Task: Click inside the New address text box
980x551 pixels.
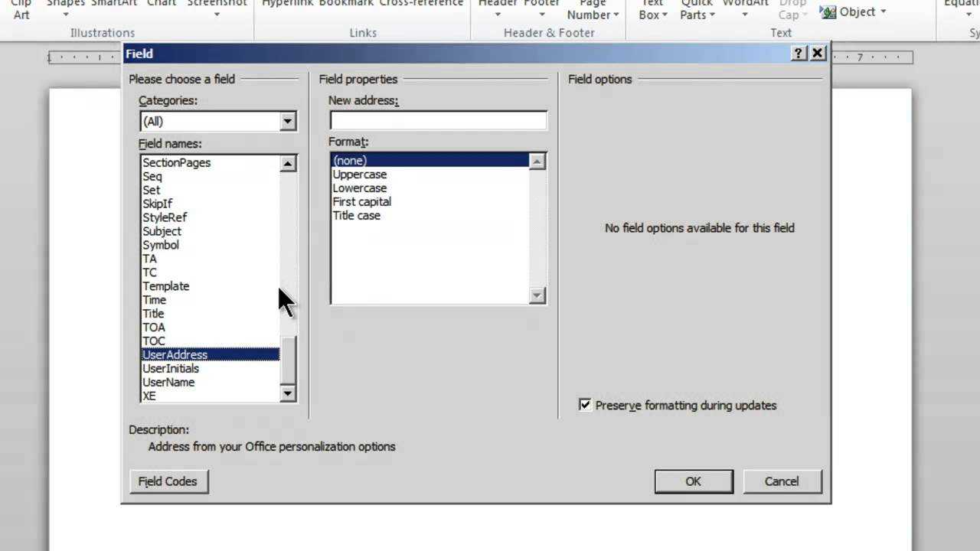Action: click(438, 121)
